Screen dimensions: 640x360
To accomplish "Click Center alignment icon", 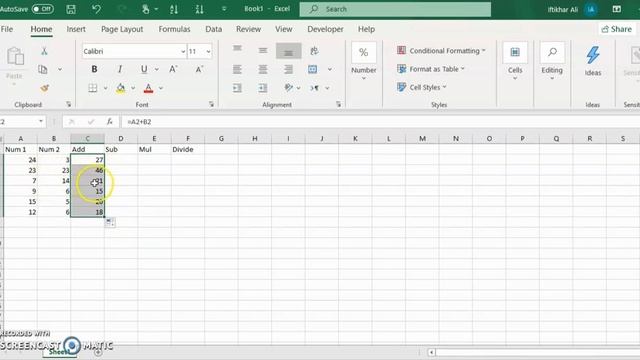I will (x=263, y=69).
